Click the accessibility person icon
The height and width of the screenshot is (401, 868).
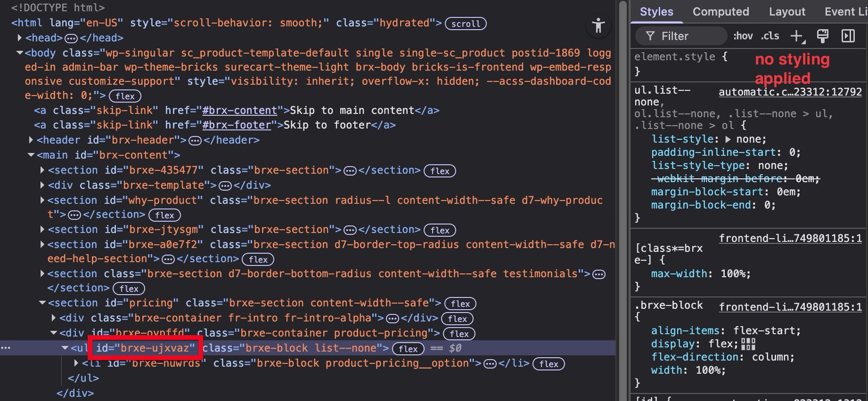598,25
